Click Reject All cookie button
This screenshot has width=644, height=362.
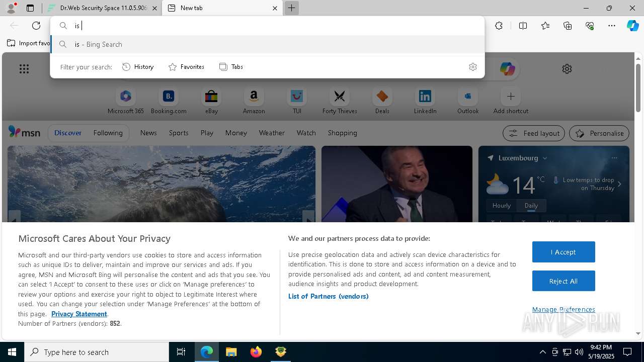pos(563,281)
